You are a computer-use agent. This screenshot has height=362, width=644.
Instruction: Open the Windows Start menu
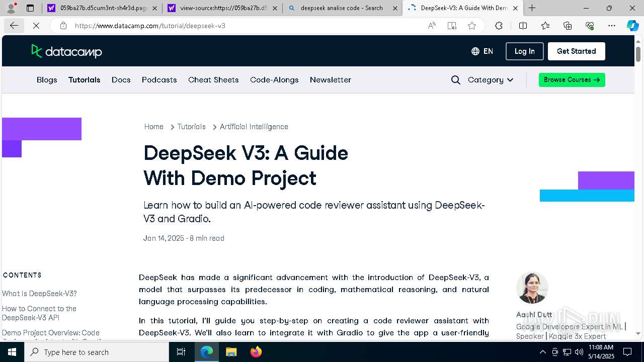tap(12, 352)
